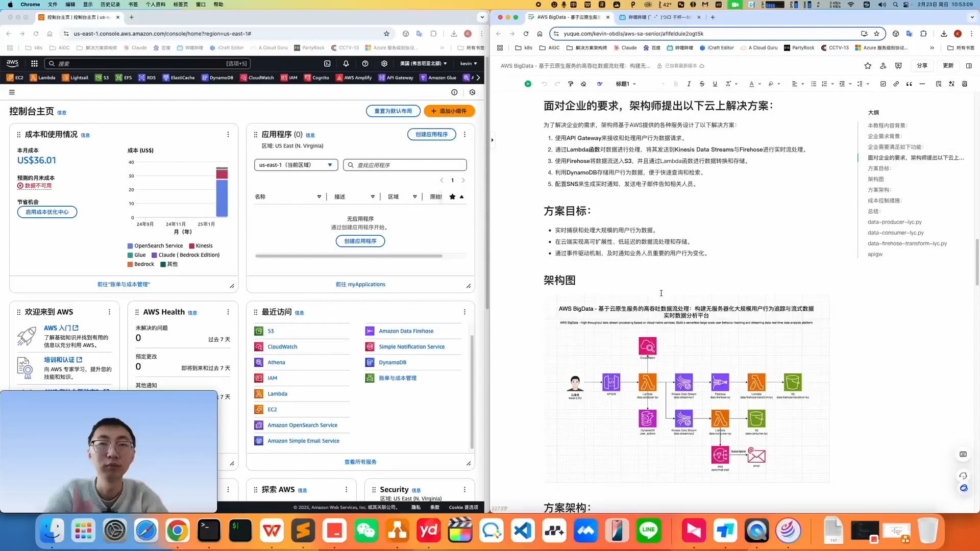This screenshot has width=980, height=551.
Task: Open Lambda from the favorites bar
Action: [x=43, y=78]
